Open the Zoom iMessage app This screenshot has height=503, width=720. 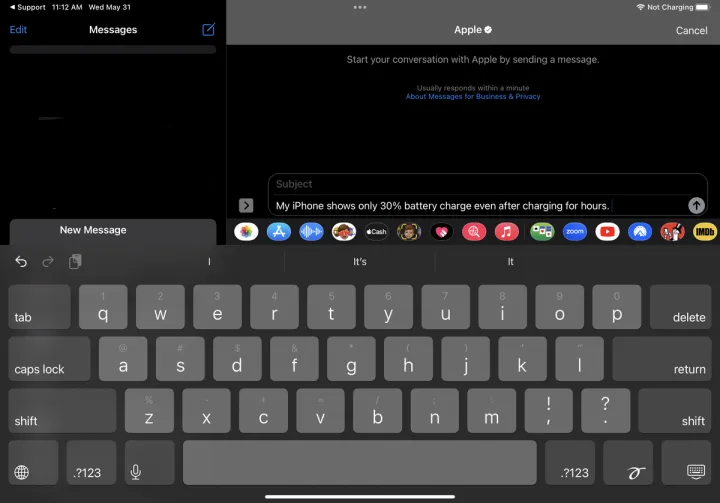574,231
